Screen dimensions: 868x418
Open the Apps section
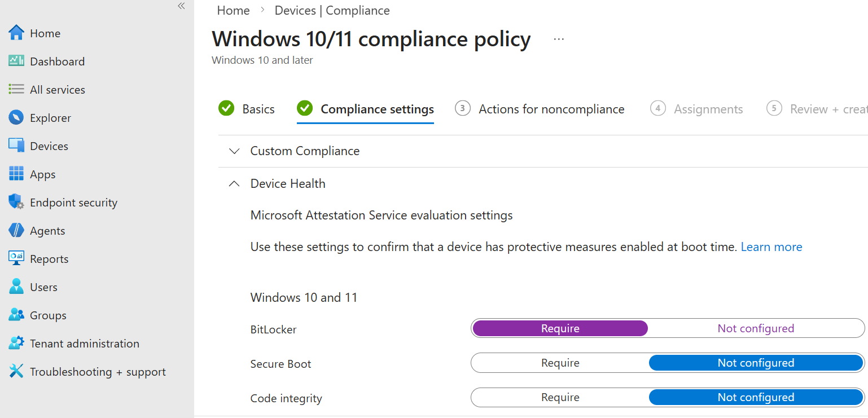42,174
